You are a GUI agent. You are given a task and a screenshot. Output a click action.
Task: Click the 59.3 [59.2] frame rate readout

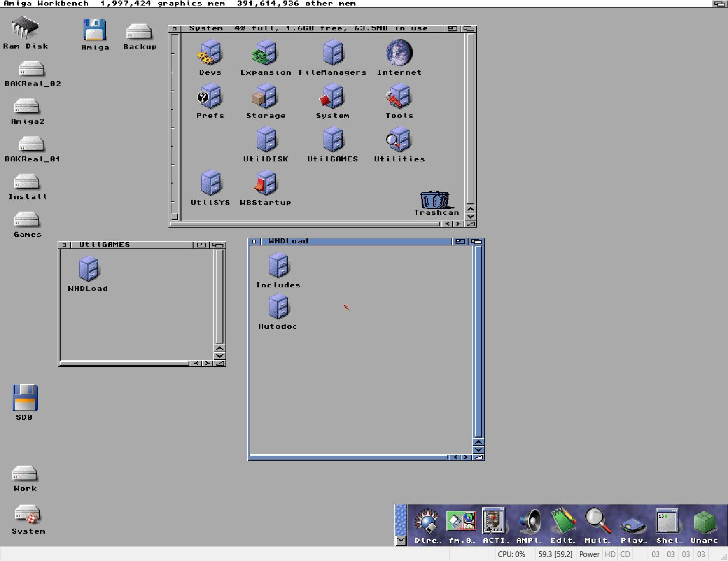pos(555,554)
